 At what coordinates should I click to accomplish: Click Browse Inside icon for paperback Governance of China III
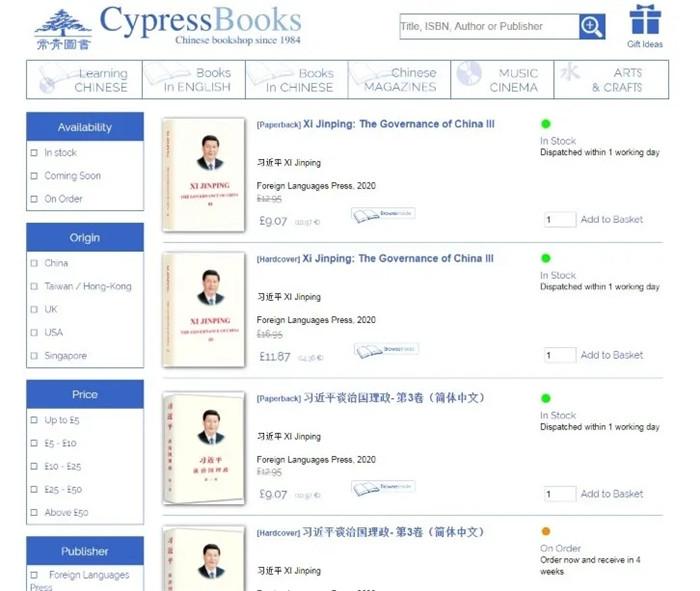[x=383, y=215]
